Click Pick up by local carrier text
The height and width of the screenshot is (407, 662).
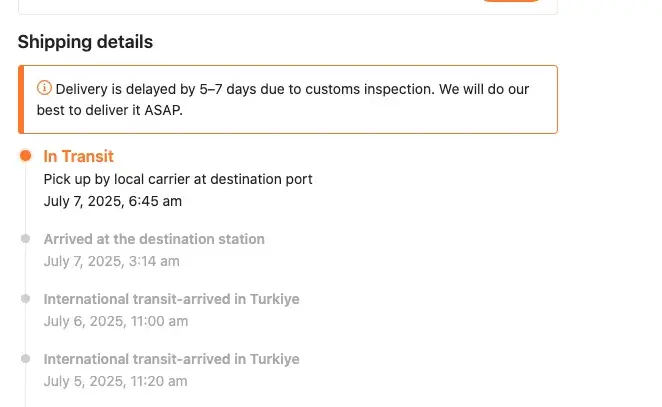click(178, 179)
